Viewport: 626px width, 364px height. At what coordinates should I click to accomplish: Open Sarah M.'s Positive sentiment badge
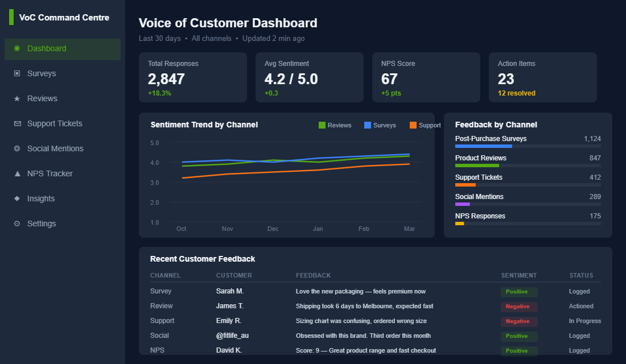(518, 291)
